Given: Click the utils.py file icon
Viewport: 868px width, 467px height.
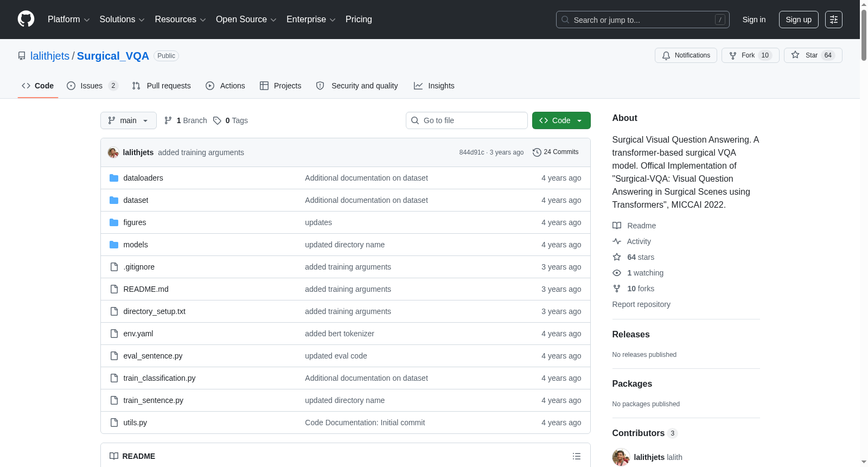Looking at the screenshot, I should (114, 423).
